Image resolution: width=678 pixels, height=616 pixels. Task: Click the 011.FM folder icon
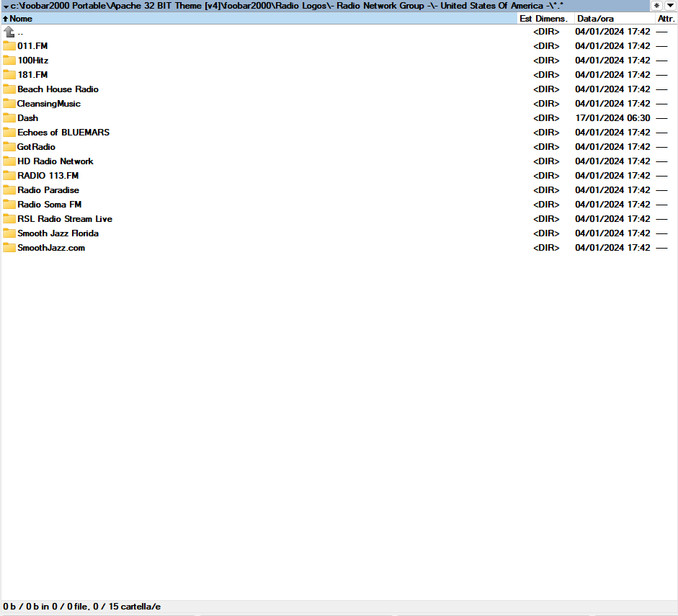coord(9,46)
